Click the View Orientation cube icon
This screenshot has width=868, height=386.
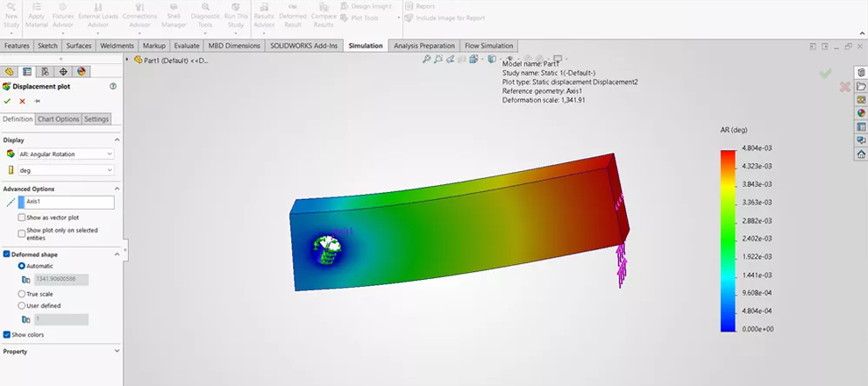tap(473, 59)
